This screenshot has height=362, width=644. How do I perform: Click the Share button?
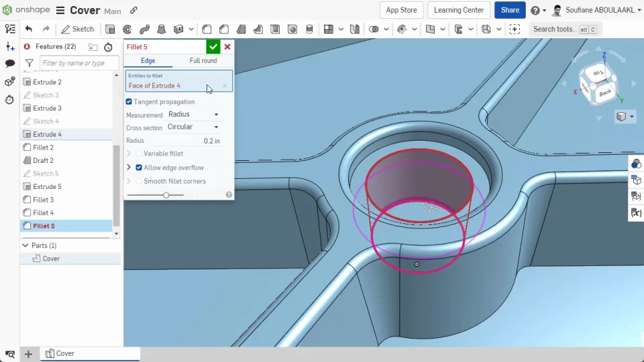[x=509, y=10]
